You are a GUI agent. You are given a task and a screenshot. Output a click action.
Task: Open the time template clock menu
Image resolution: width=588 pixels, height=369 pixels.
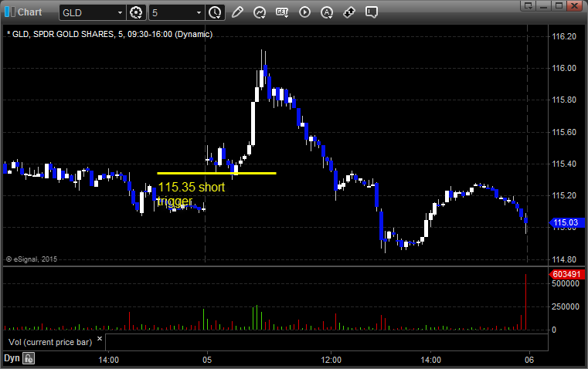pyautogui.click(x=216, y=12)
